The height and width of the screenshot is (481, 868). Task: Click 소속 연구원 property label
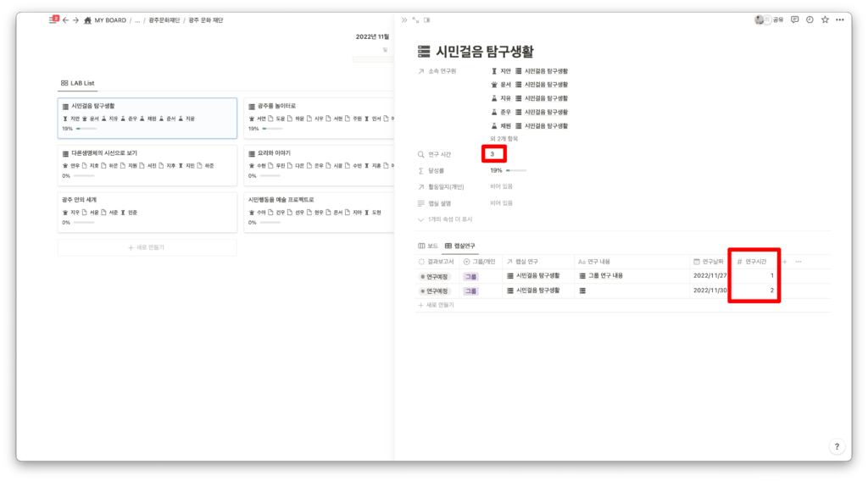437,71
